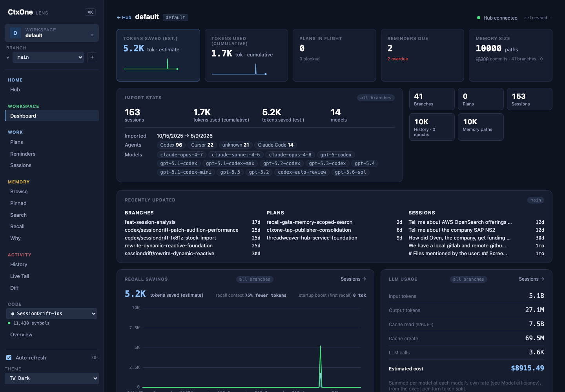Click the green spike in recall savings chart
The width and height of the screenshot is (565, 392).
pyautogui.click(x=321, y=367)
